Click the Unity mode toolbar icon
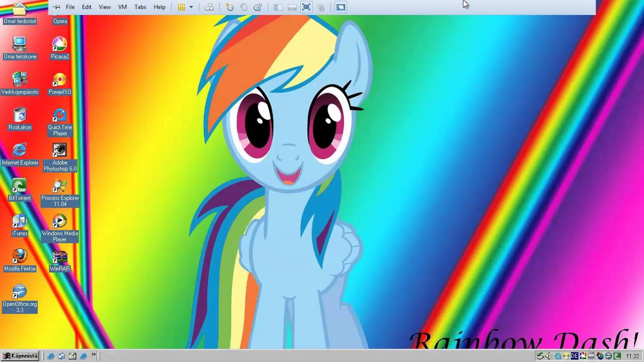Screen dimensions: 644x362 click(x=320, y=7)
